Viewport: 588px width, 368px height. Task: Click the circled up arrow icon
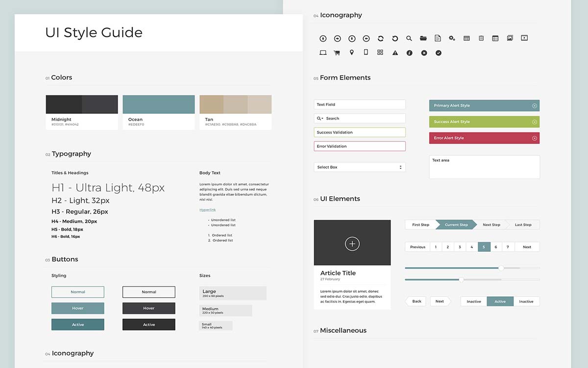click(x=323, y=38)
